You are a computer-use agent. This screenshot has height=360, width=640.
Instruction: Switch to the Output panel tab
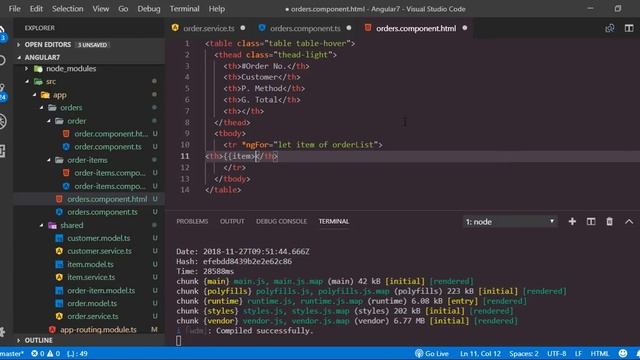[232, 221]
